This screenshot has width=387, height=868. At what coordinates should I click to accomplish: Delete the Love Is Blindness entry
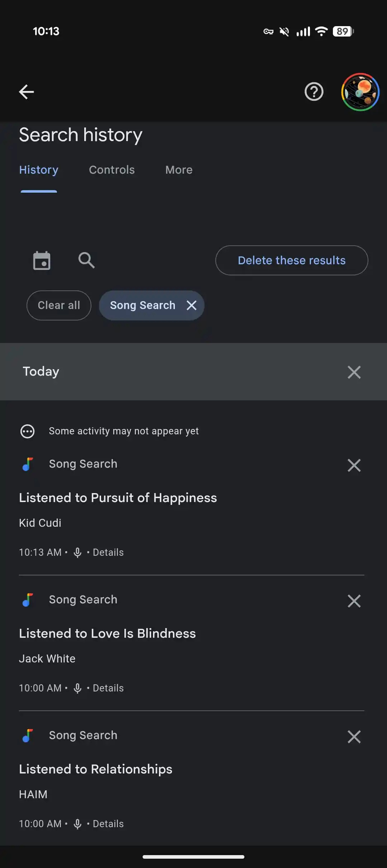(x=354, y=601)
